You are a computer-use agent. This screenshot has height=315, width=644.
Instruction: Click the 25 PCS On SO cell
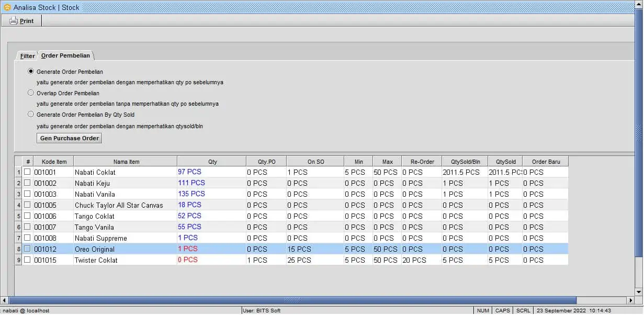pos(315,260)
